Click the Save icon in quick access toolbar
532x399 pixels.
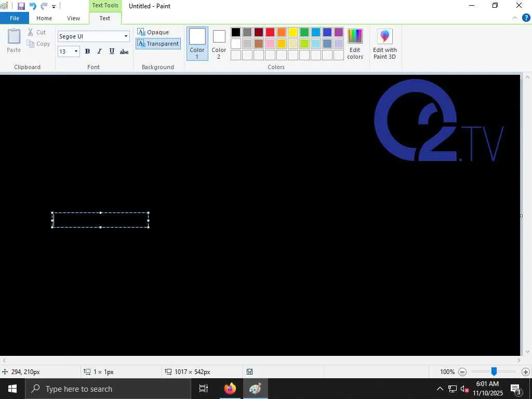21,6
